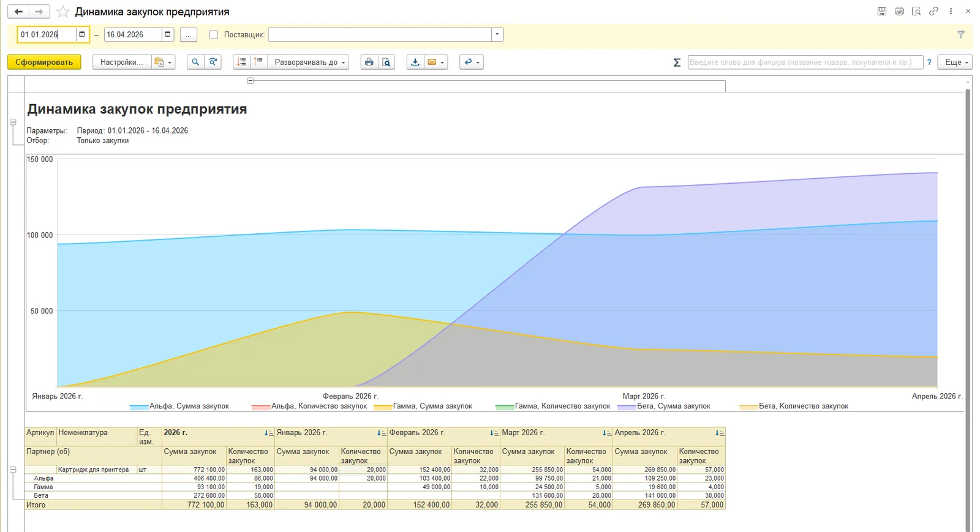
Task: Collapse the report header group toggle
Action: [x=13, y=122]
